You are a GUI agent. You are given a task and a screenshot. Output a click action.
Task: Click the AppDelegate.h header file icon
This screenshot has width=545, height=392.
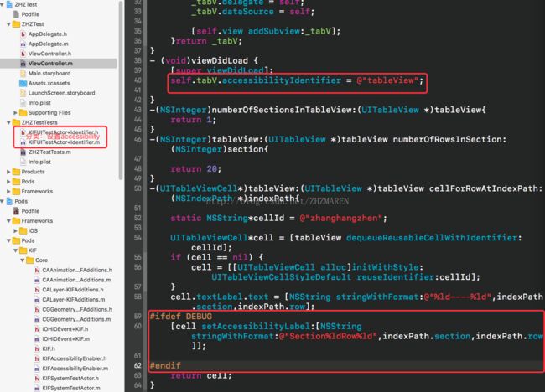click(x=23, y=34)
